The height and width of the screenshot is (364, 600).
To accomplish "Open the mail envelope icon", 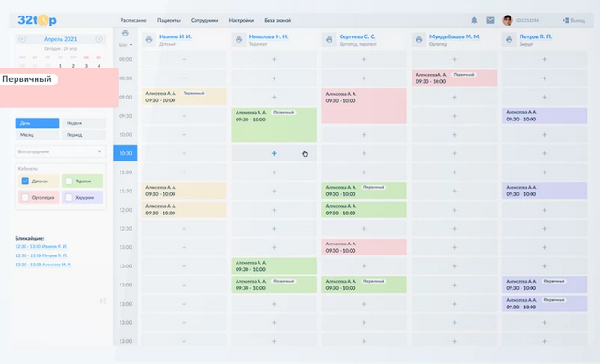I will [x=490, y=20].
